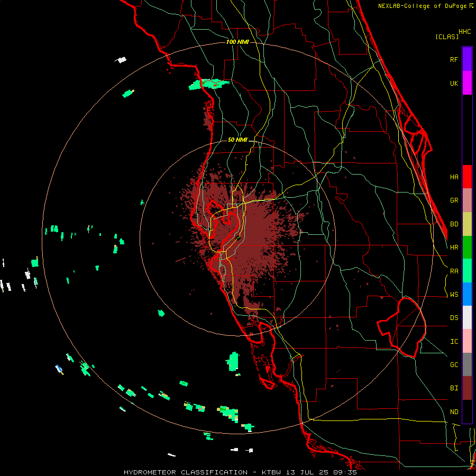476x476 pixels.
Task: Click the HHC heading above the legend
Action: click(x=465, y=32)
